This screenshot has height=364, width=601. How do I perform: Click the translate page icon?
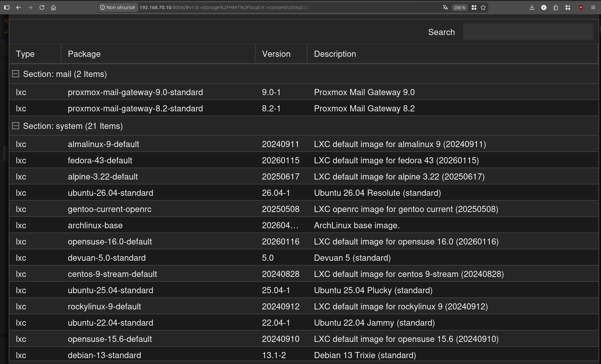tap(445, 7)
